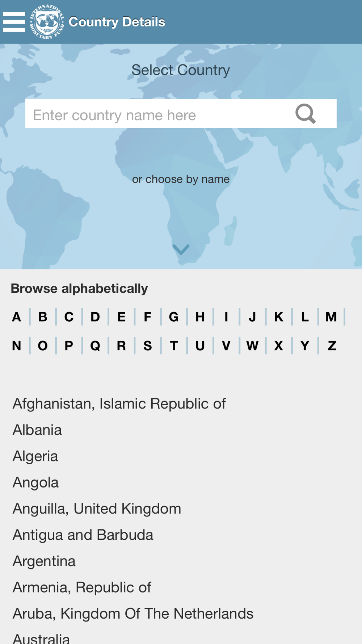
Task: Open Argentina country details
Action: tap(44, 561)
